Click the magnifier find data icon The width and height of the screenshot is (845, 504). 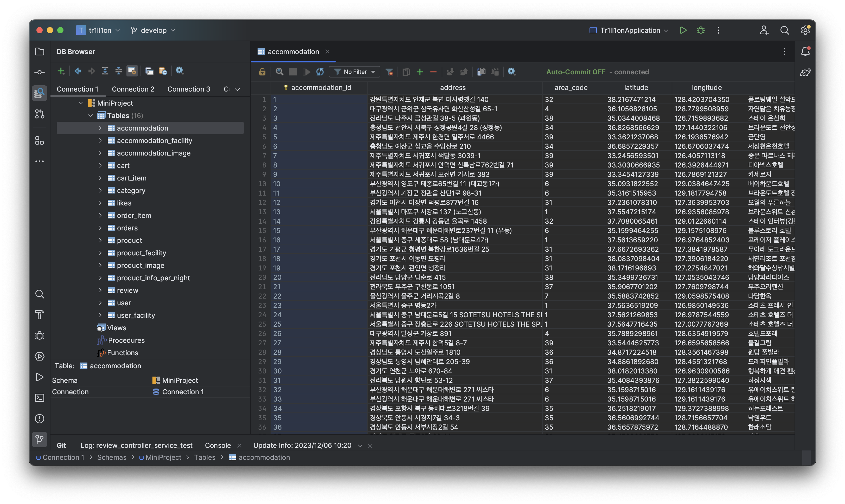(x=279, y=72)
